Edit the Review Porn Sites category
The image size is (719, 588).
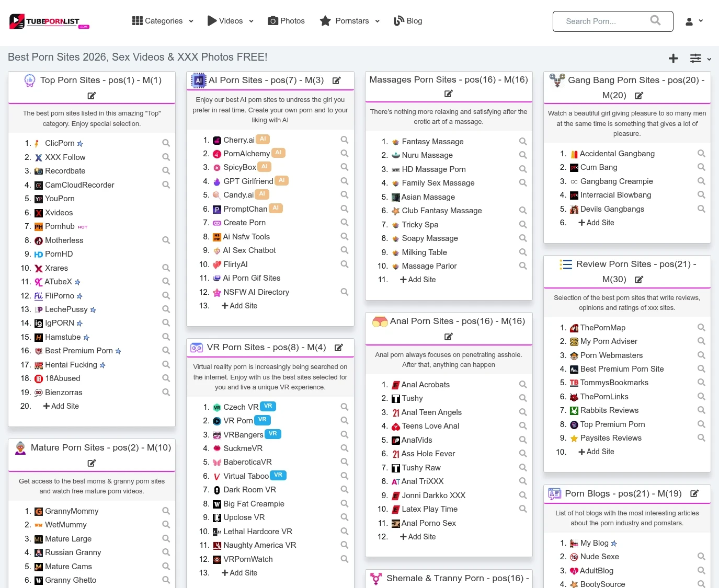639,280
